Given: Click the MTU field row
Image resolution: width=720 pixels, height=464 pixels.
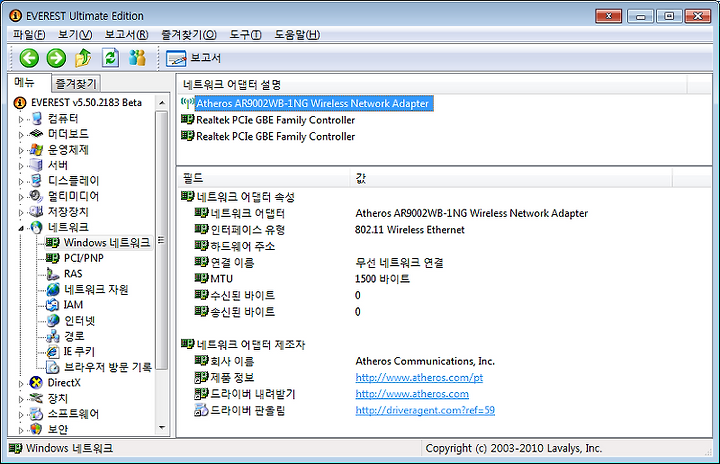Looking at the screenshot, I should point(221,279).
